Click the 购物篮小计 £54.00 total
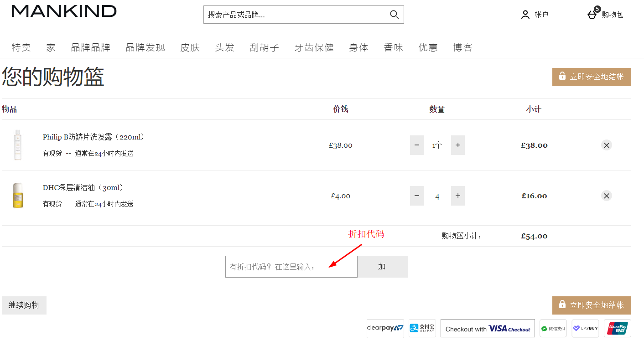This screenshot has width=644, height=346. [x=534, y=236]
